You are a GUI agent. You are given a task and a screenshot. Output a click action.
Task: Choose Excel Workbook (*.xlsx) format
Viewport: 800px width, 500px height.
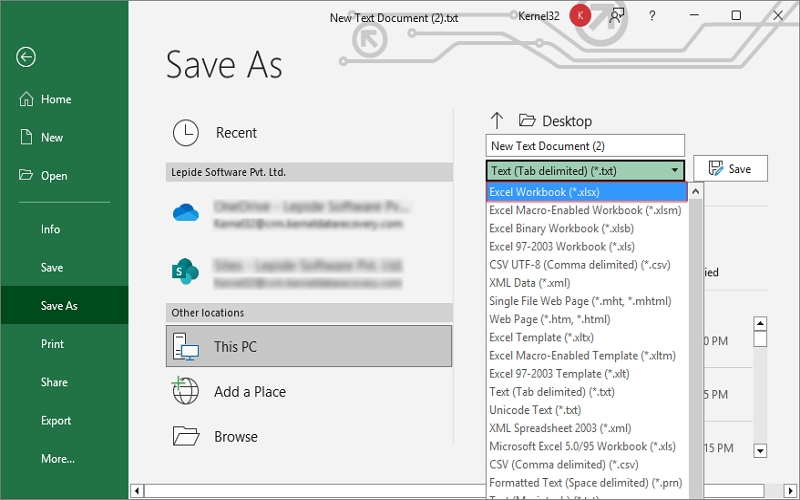587,192
